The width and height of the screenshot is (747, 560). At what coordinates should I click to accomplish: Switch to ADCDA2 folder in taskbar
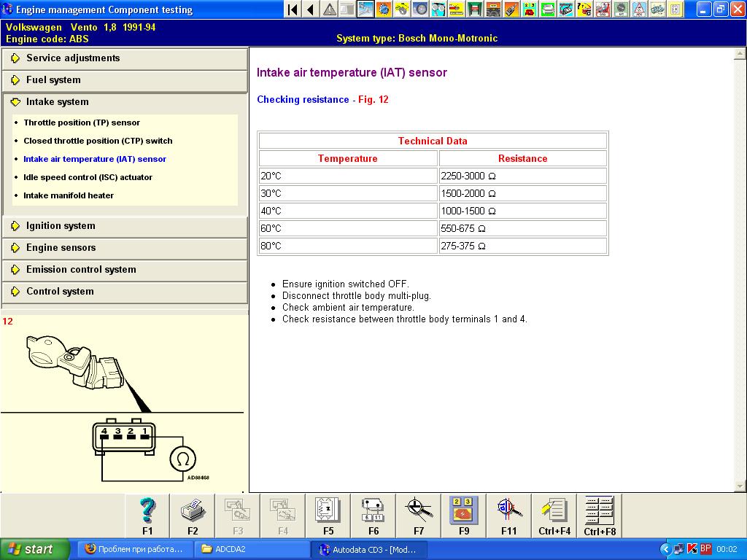(251, 549)
